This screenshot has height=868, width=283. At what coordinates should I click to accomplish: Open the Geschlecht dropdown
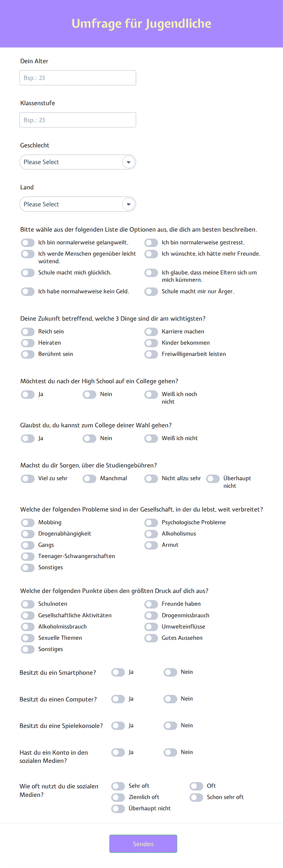tap(78, 162)
